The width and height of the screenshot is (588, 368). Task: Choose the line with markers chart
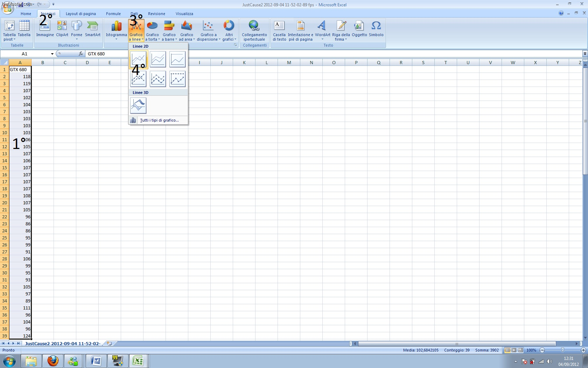tap(138, 79)
